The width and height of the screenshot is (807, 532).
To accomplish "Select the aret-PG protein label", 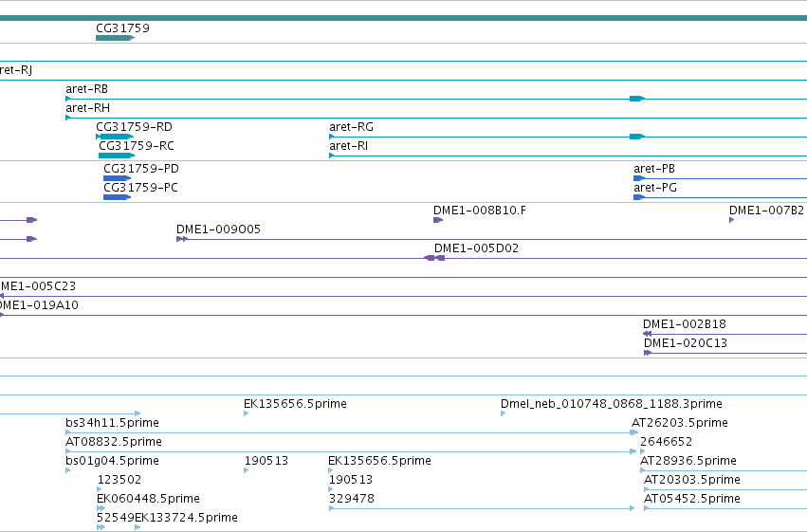I will (x=655, y=188).
